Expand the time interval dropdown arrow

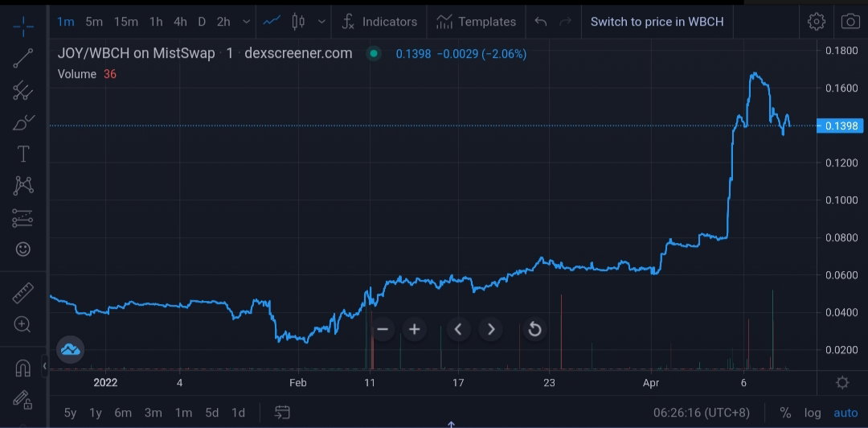pos(246,23)
